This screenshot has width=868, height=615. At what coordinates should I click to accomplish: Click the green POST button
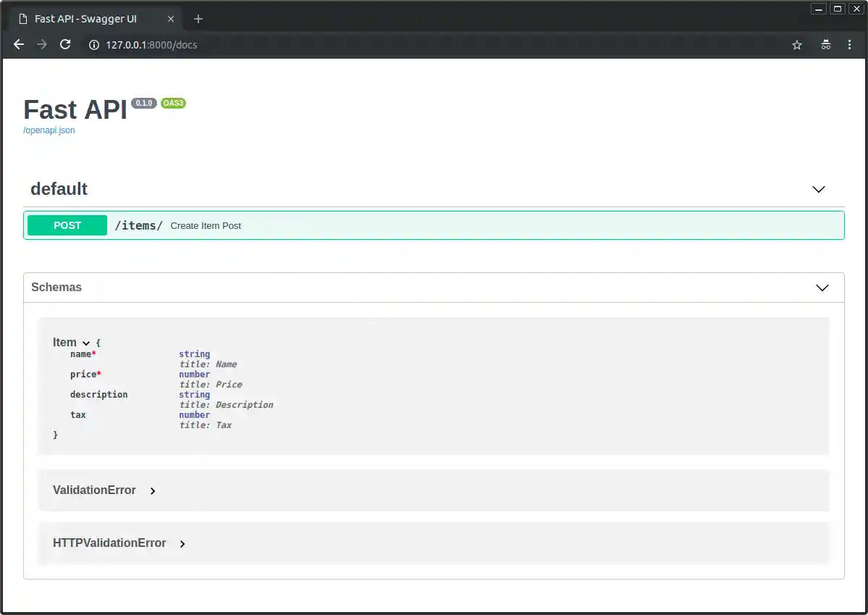(67, 225)
